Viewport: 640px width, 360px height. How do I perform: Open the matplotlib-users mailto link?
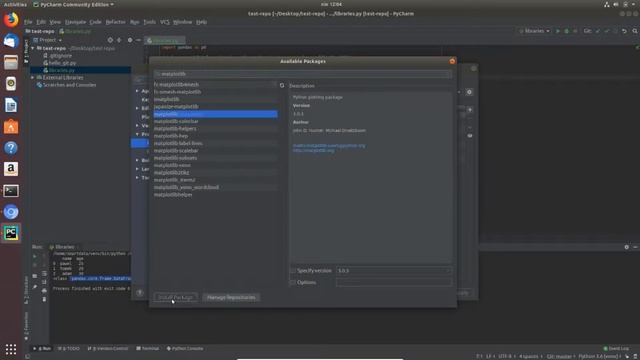pos(329,146)
